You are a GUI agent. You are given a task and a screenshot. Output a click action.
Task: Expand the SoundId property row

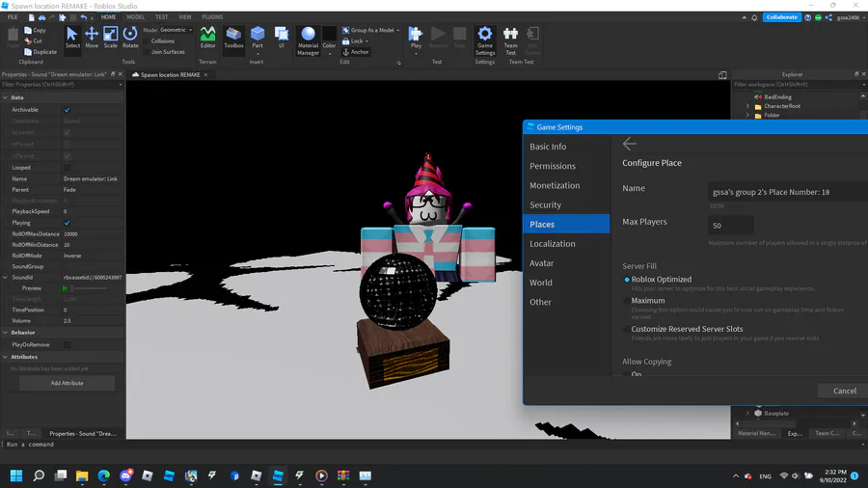click(5, 277)
